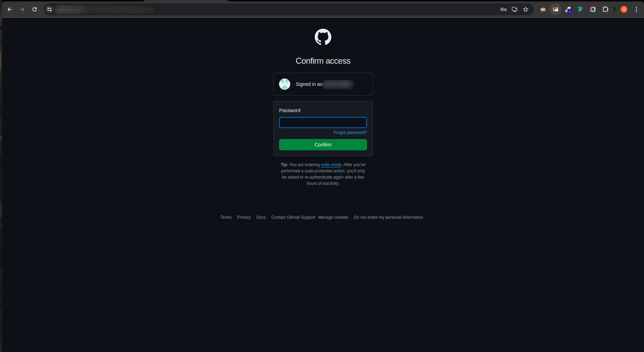
Task: Click the install app icon in address bar
Action: click(x=515, y=9)
